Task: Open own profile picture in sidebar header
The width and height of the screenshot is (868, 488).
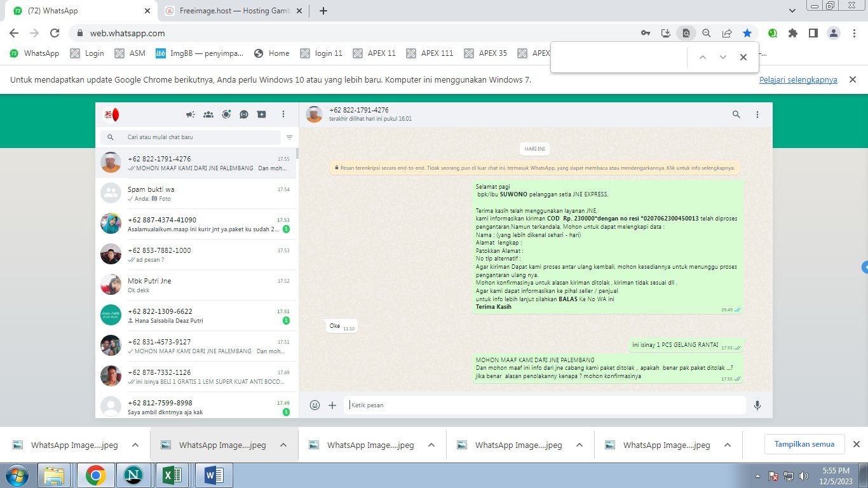Action: point(111,114)
